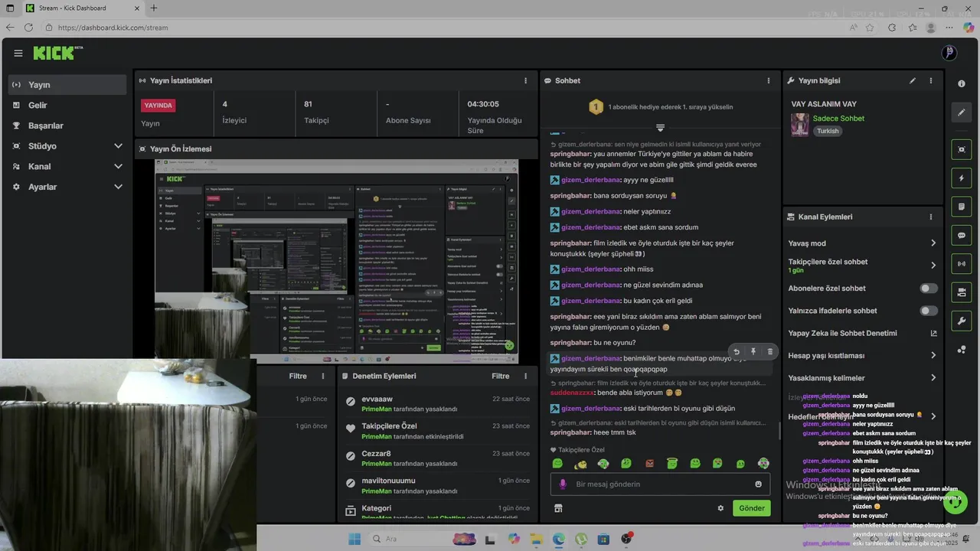
Task: Click Filtre in the panel left of Denetim Eylemleri
Action: point(298,377)
